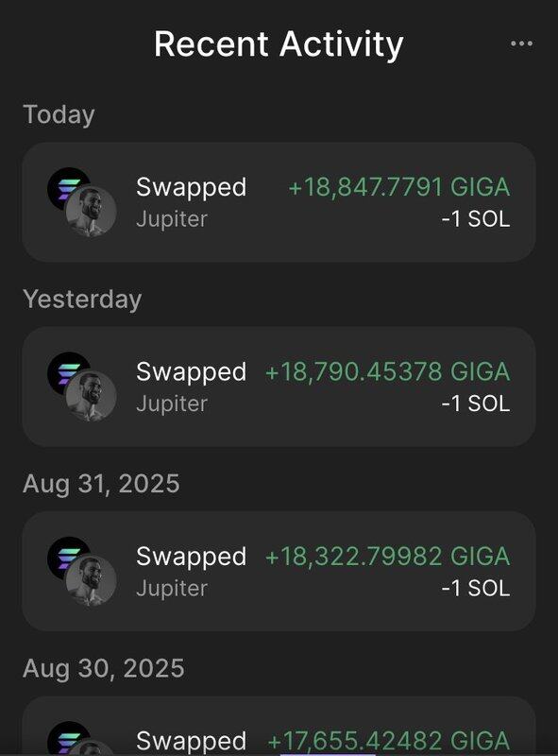This screenshot has height=756, width=558.
Task: Click Jupiter label in Yesterday's swap
Action: coord(172,404)
